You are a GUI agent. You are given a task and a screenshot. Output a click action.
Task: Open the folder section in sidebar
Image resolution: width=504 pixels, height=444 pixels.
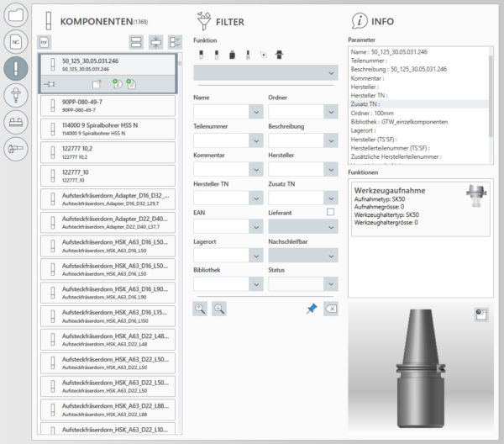16,15
